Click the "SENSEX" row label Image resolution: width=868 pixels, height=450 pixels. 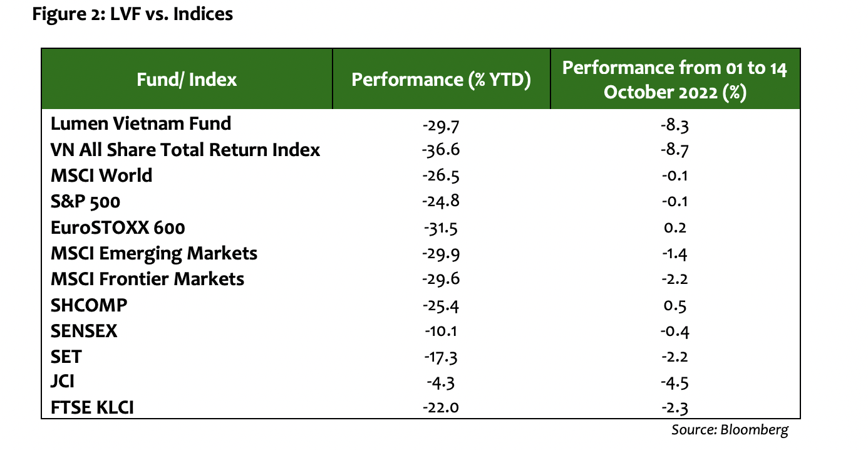pyautogui.click(x=84, y=331)
